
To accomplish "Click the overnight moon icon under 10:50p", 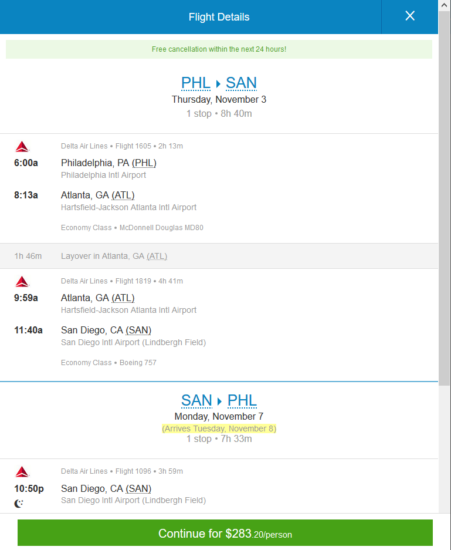I will tap(18, 504).
